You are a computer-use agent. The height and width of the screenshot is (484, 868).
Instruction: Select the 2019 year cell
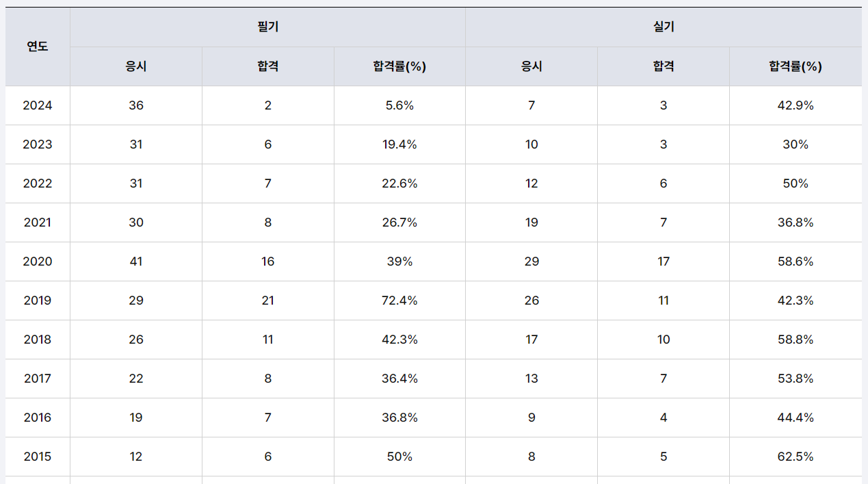coord(38,301)
